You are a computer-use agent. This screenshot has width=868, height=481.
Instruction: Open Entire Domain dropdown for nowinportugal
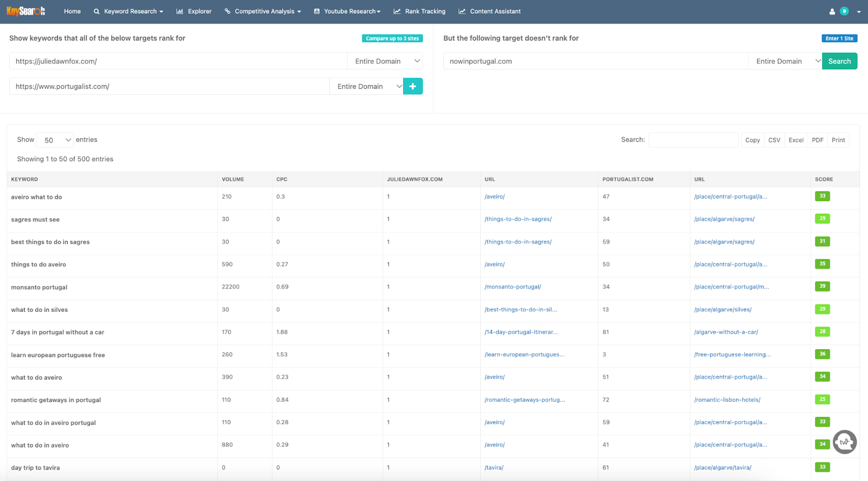(x=785, y=61)
